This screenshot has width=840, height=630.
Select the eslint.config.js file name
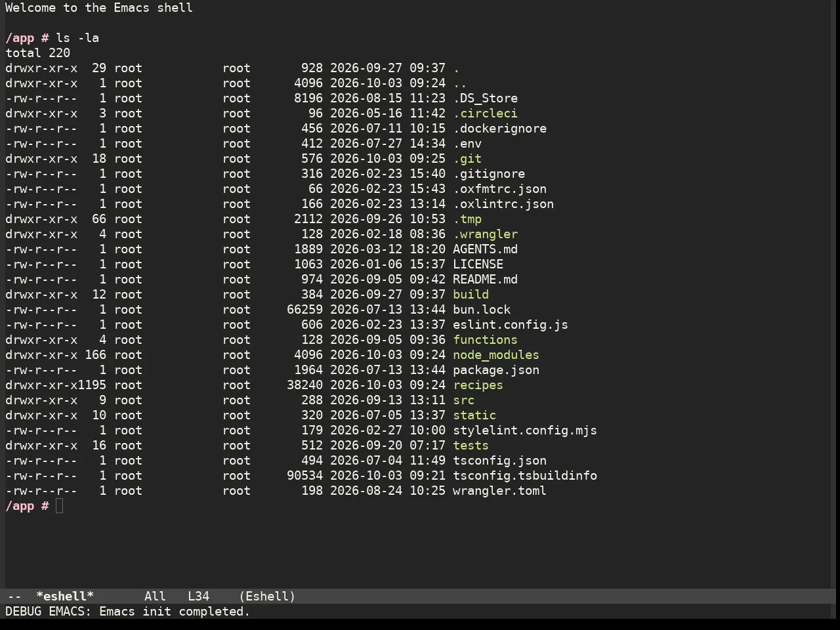click(511, 325)
